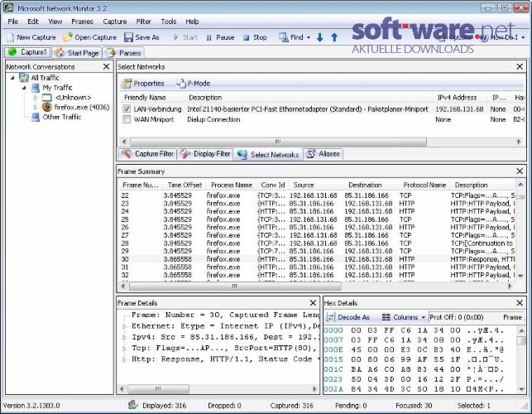Click the New Capture toolbar icon
This screenshot has height=414, width=532.
pos(11,37)
